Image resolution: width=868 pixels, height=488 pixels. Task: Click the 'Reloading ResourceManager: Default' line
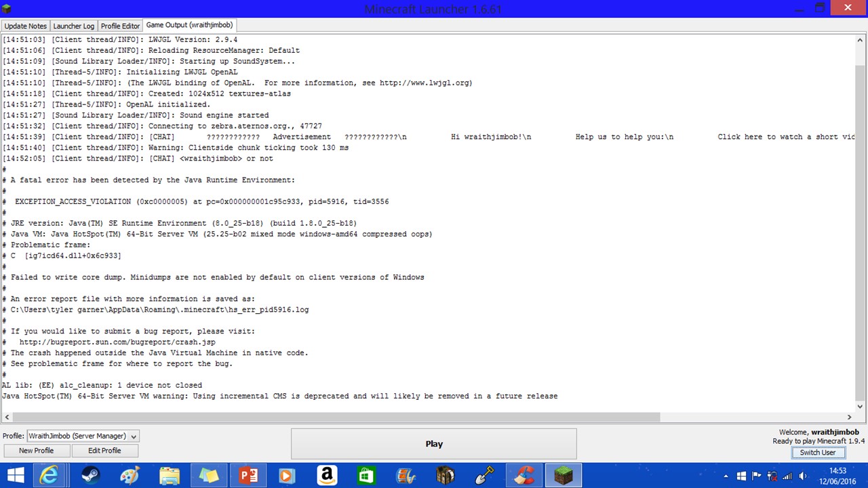(151, 51)
